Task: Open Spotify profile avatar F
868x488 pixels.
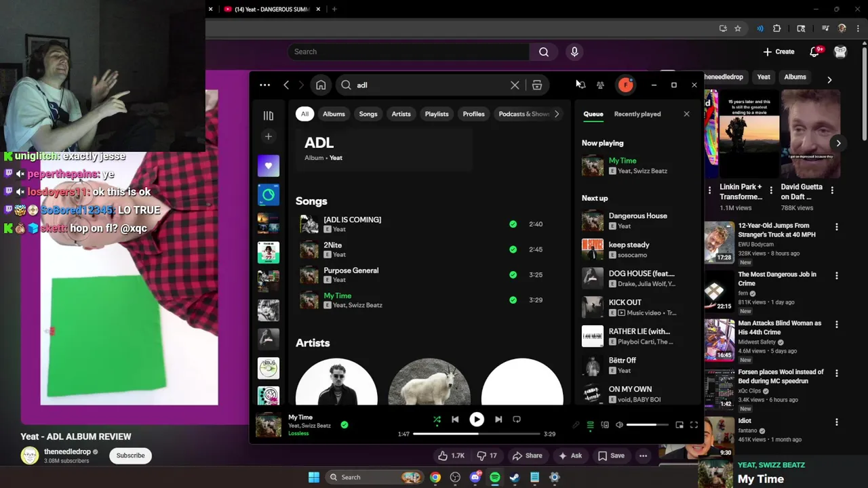Action: pos(625,85)
